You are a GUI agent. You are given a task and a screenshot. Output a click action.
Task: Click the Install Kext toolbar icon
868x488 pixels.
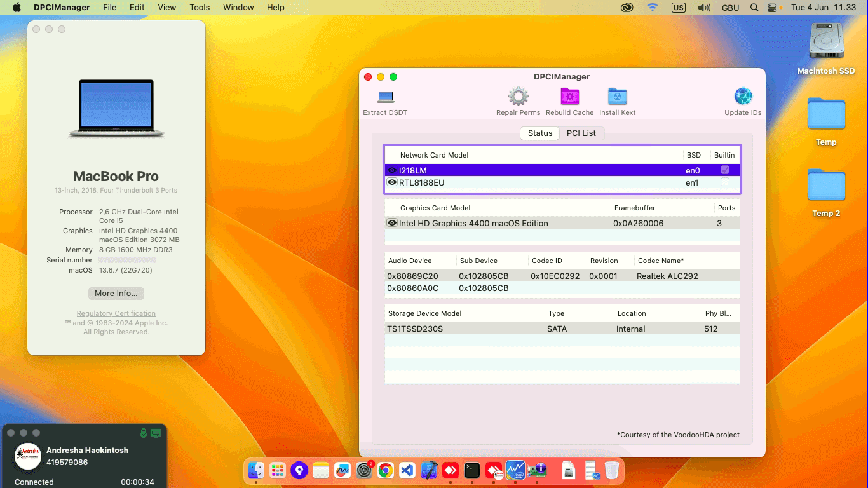(x=617, y=97)
